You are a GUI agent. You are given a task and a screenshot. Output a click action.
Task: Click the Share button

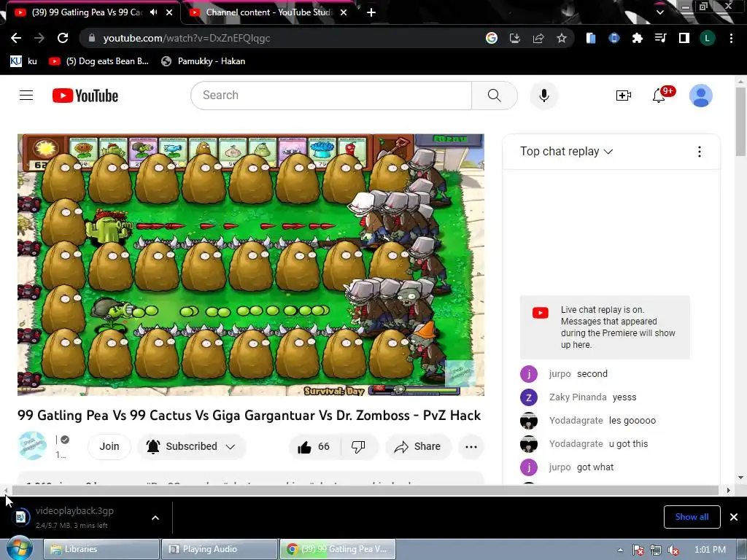tap(418, 446)
